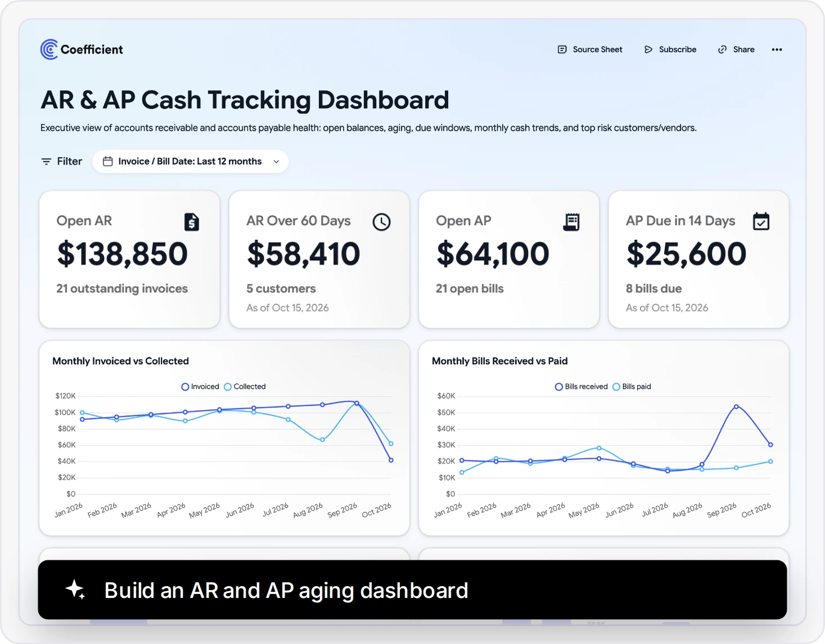825x644 pixels.
Task: Click the $64,100 Open AP value
Action: click(493, 254)
